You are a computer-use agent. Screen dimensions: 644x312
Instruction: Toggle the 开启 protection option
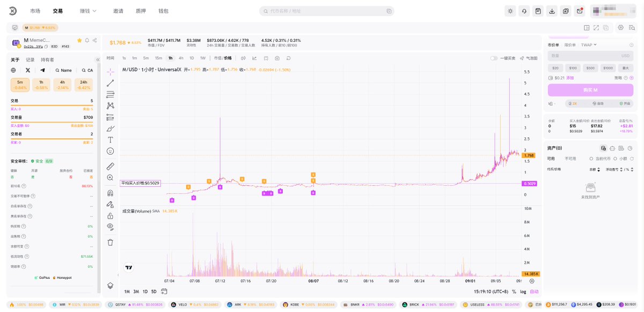pyautogui.click(x=625, y=104)
